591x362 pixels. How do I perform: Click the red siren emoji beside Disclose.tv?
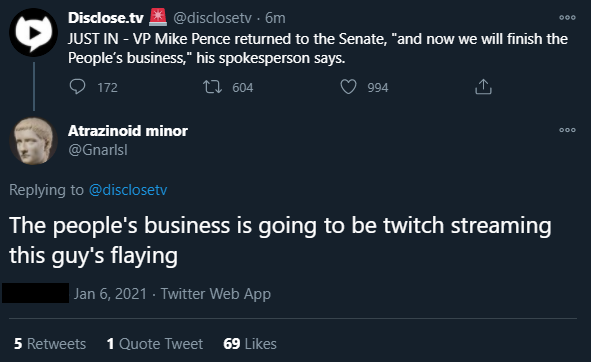point(158,17)
